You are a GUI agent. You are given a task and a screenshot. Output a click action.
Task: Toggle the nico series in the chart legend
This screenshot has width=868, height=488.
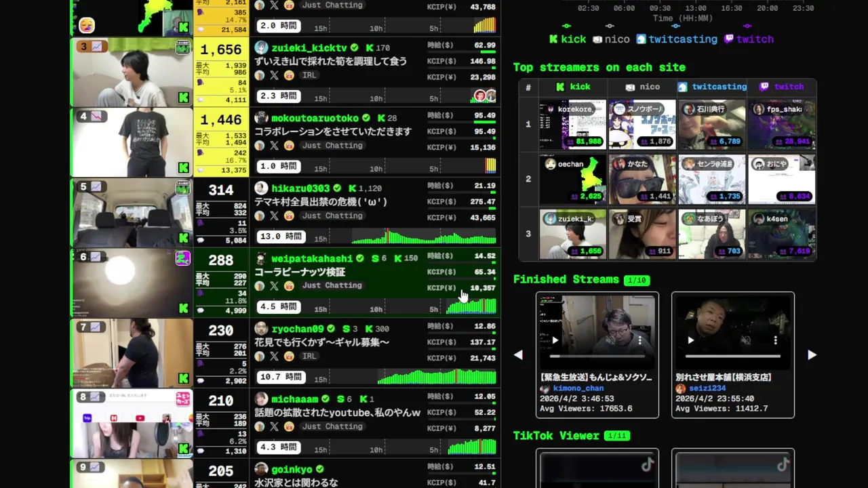tap(611, 39)
